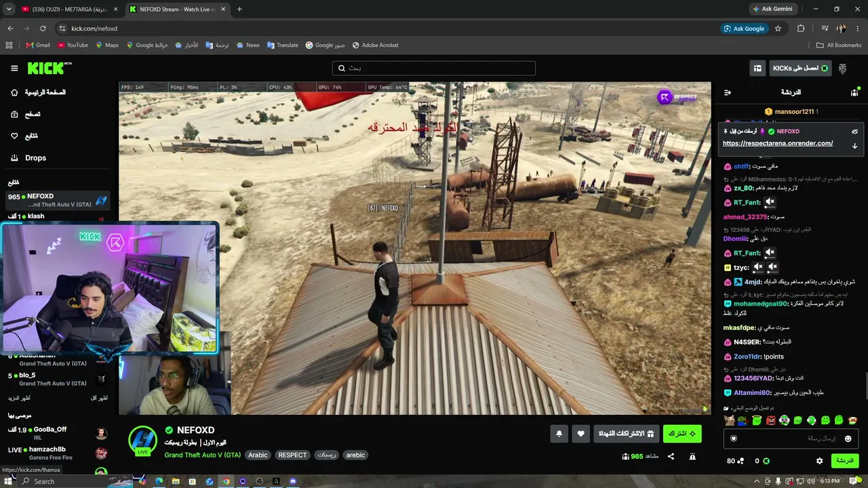Click chat username Altamimi80
This screenshot has height=488, width=868.
pyautogui.click(x=752, y=392)
